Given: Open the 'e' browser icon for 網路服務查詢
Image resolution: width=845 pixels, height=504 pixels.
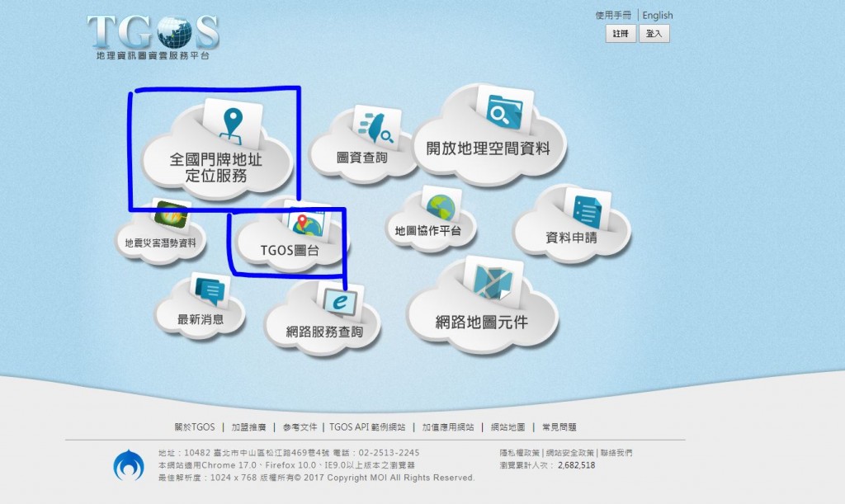Looking at the screenshot, I should tap(341, 301).
